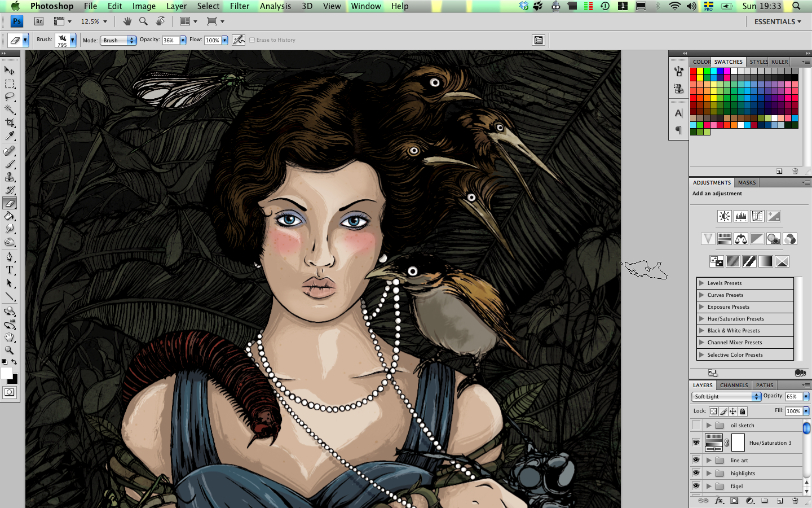Screen dimensions: 812x508
Task: Open the ESSENTIALS workspace dropdown
Action: coord(778,21)
